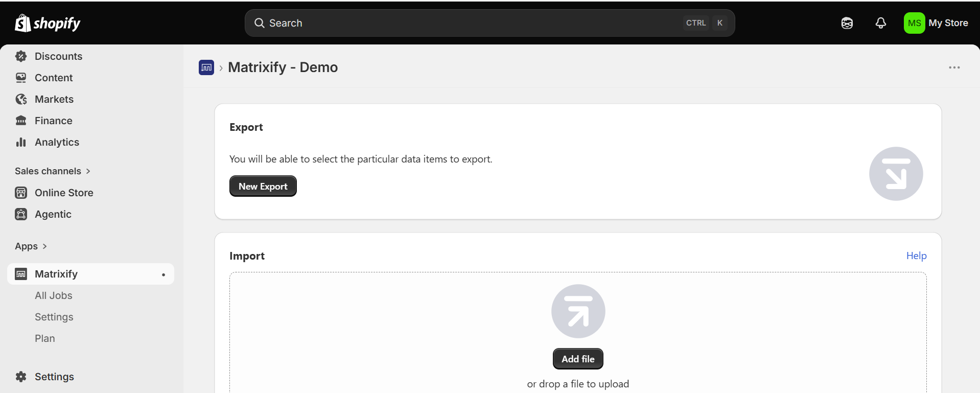Open Agentic sales channel

click(53, 214)
